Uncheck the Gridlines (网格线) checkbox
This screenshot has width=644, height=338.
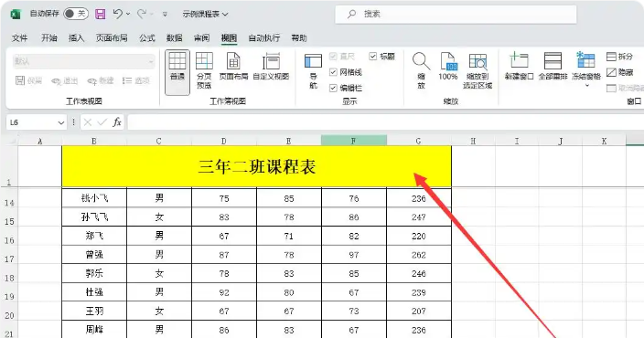coord(333,72)
